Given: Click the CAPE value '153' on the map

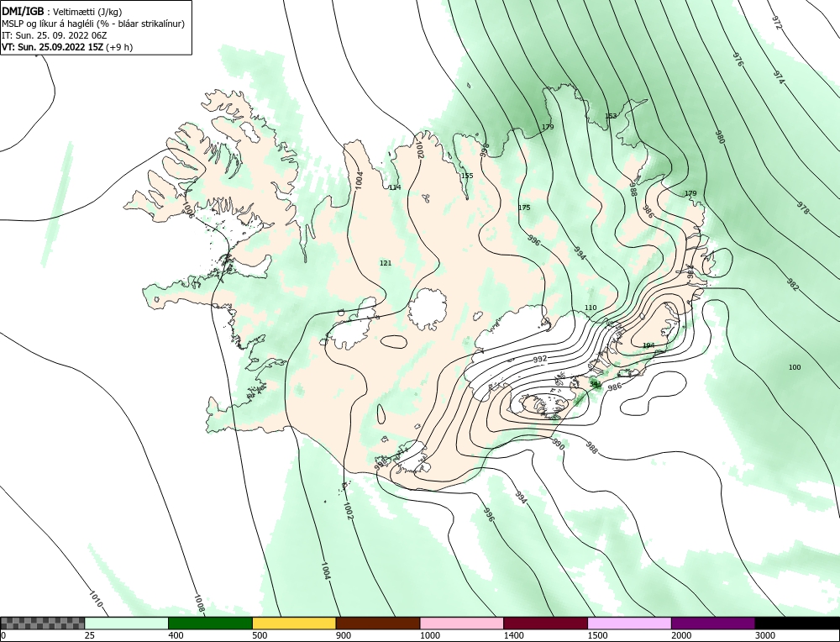Looking at the screenshot, I should [611, 116].
